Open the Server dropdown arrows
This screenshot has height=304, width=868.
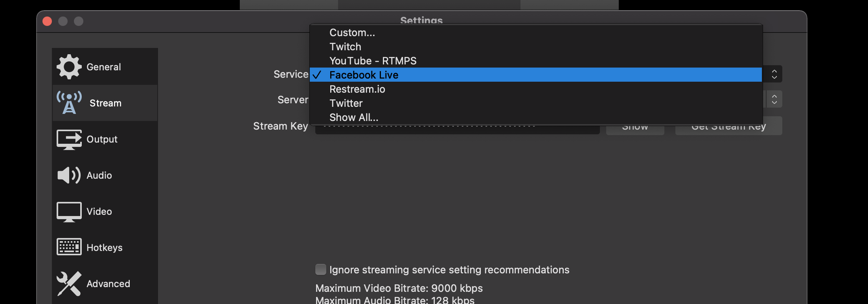point(774,99)
